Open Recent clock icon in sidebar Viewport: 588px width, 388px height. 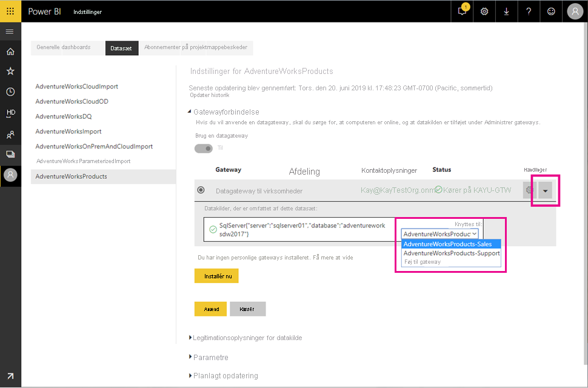[x=10, y=92]
